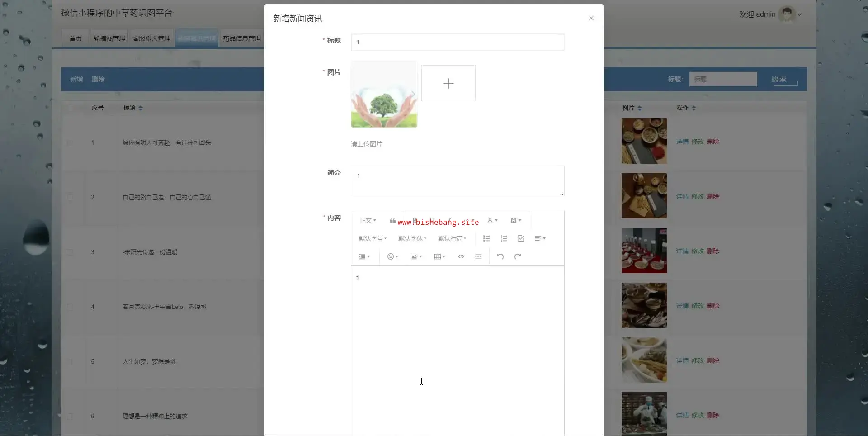Insert a to-do checklist in the editor

coord(521,238)
